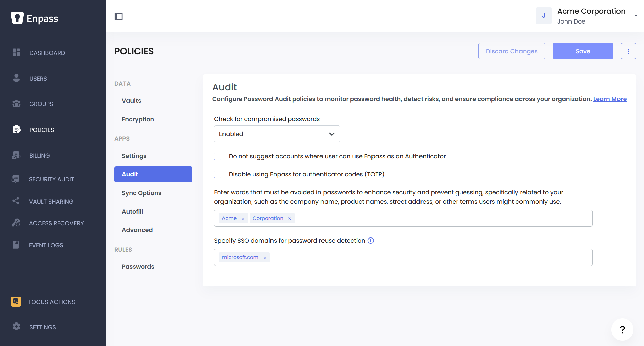Open the Users section
The width and height of the screenshot is (644, 346).
click(38, 79)
